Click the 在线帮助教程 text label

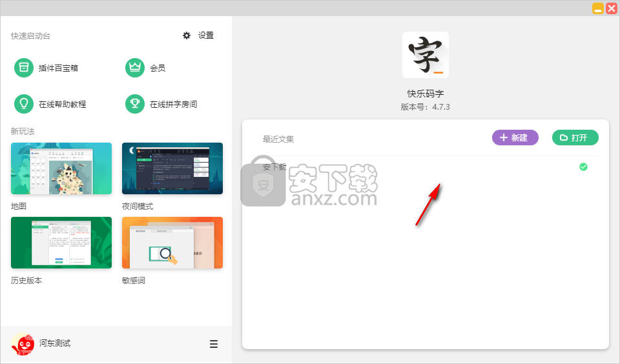(62, 105)
